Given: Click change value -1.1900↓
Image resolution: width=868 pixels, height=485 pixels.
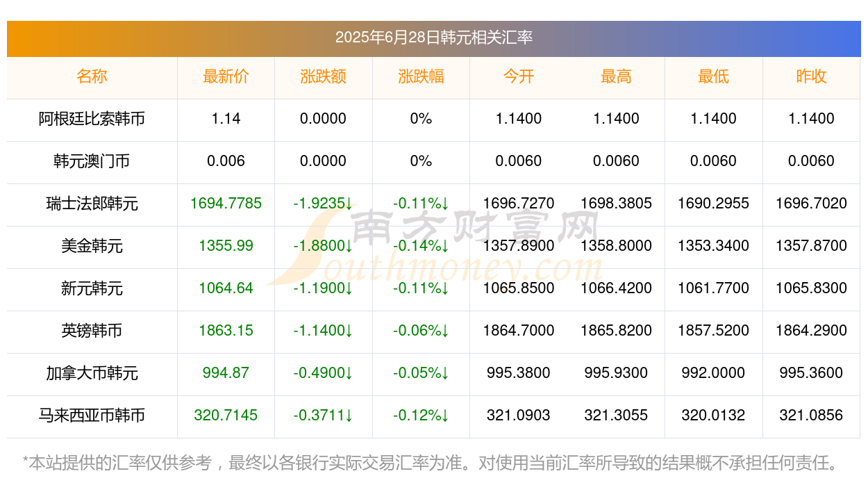Looking at the screenshot, I should point(323,288).
